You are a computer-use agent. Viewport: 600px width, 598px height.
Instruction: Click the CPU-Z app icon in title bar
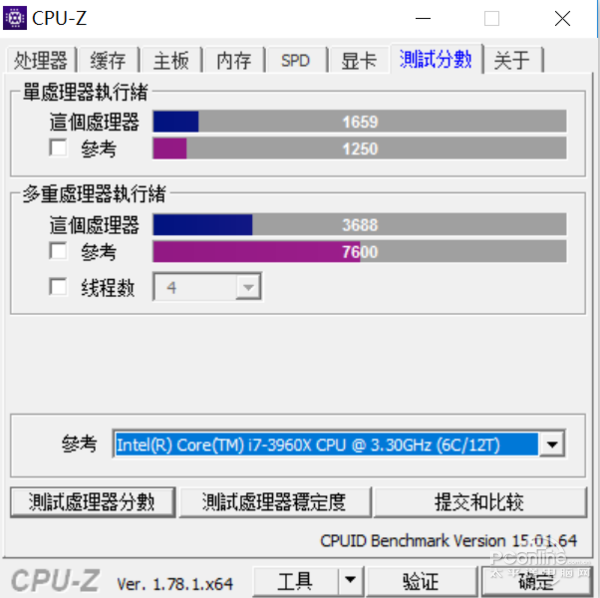(x=15, y=18)
